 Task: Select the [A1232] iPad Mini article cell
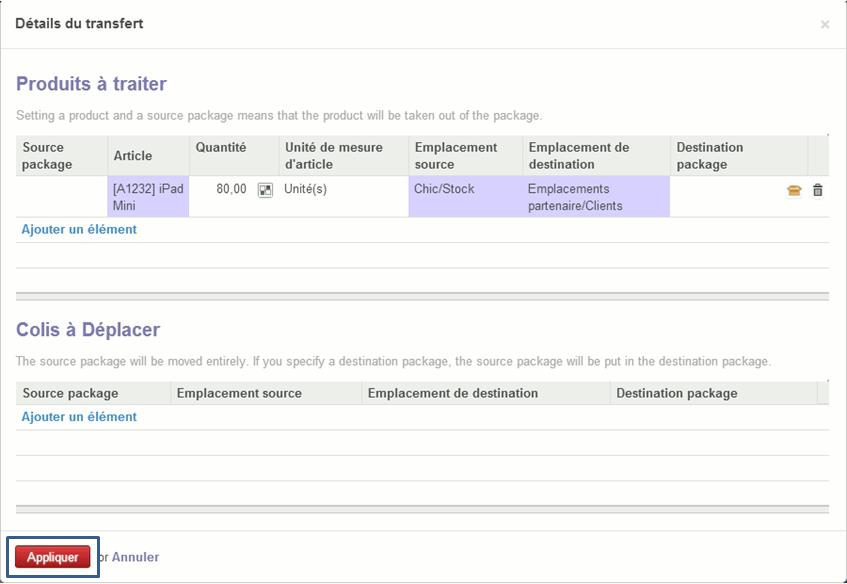[x=148, y=197]
